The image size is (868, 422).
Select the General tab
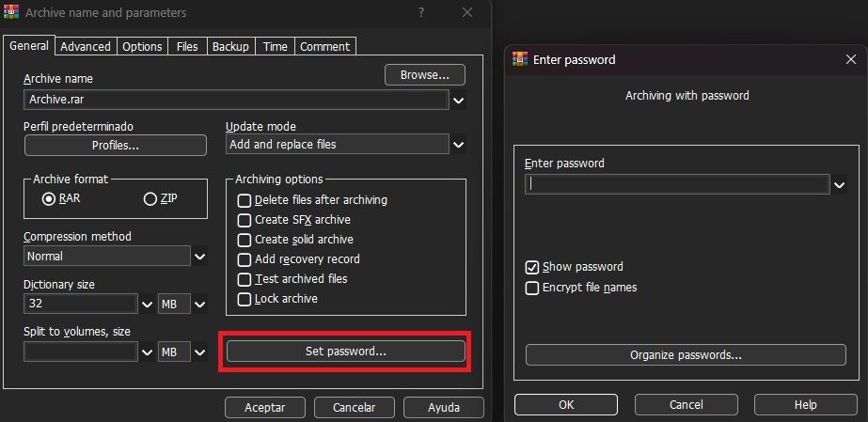[x=29, y=45]
